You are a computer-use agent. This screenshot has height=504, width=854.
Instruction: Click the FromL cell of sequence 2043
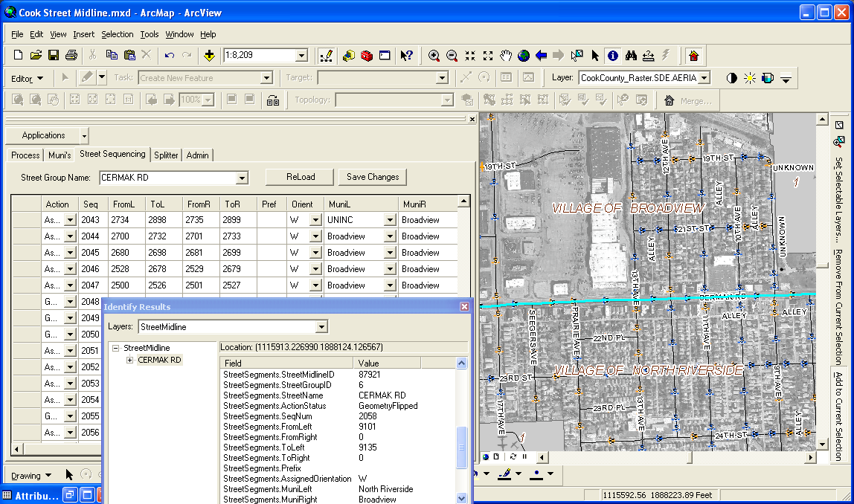coord(126,220)
